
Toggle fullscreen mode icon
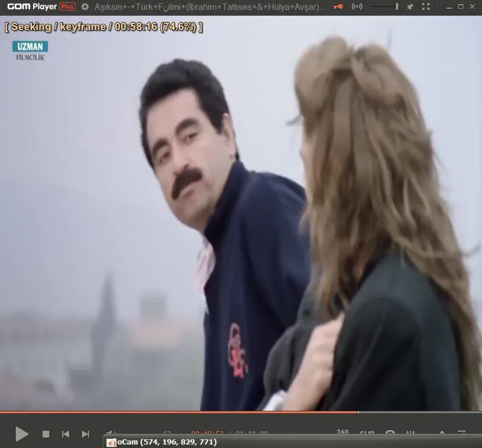[427, 7]
